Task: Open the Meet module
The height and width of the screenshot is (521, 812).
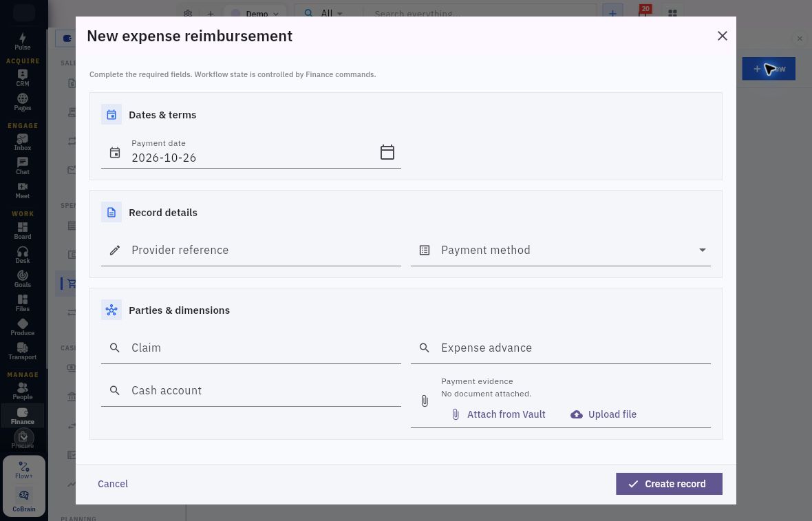Action: point(22,191)
